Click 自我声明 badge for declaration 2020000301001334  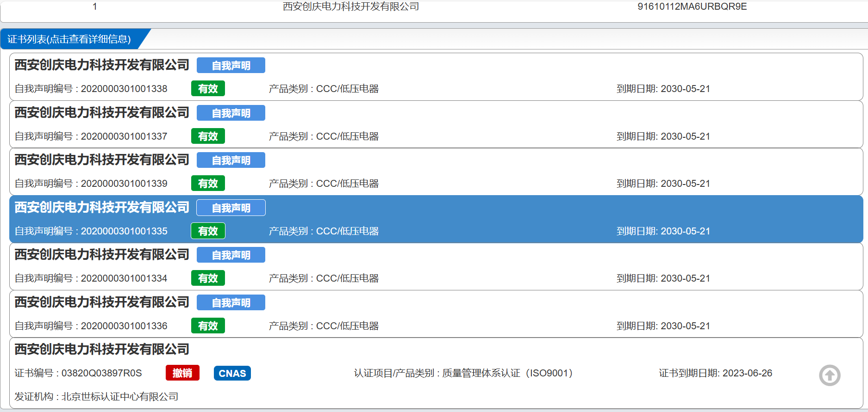[231, 255]
